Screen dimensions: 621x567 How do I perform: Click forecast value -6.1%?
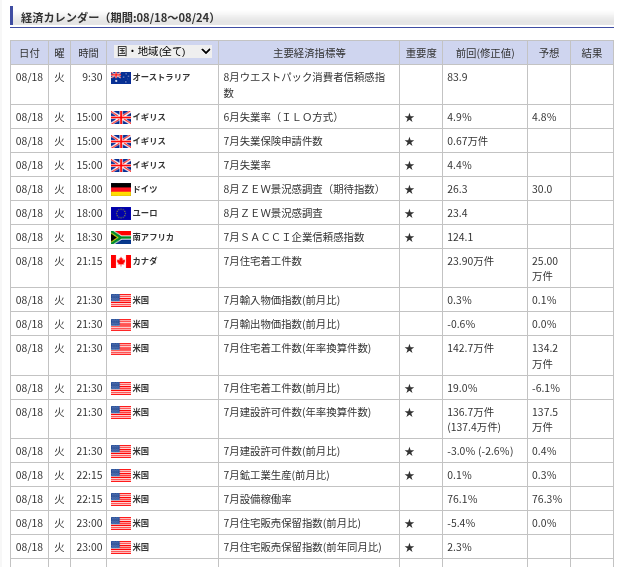point(546,388)
